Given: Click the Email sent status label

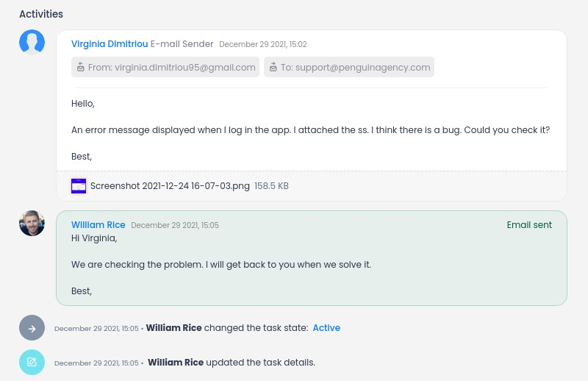Looking at the screenshot, I should [529, 225].
